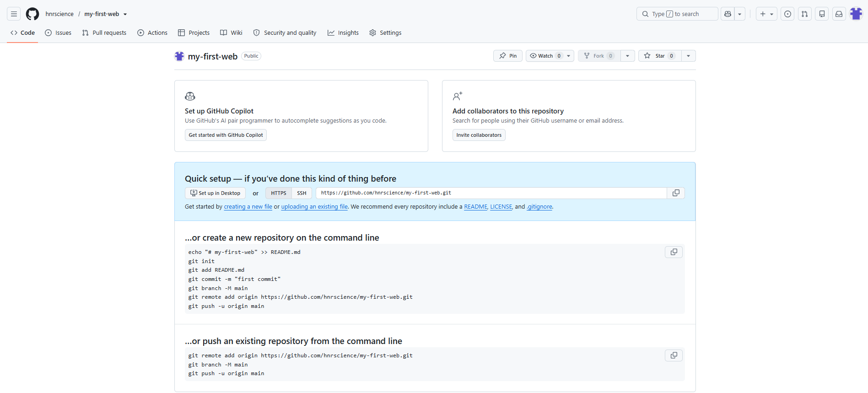Open the notifications inbox icon
Image resolution: width=868 pixels, height=393 pixels.
click(839, 14)
